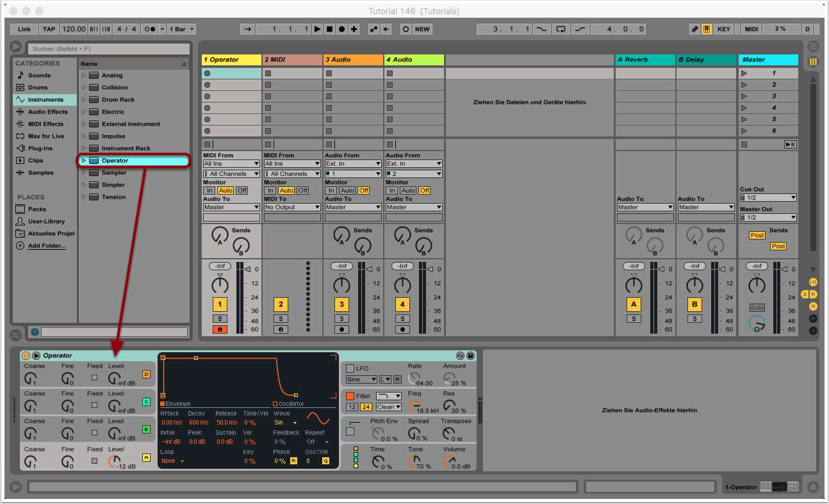Click into the browser search field
The height and width of the screenshot is (504, 829).
coord(109,49)
